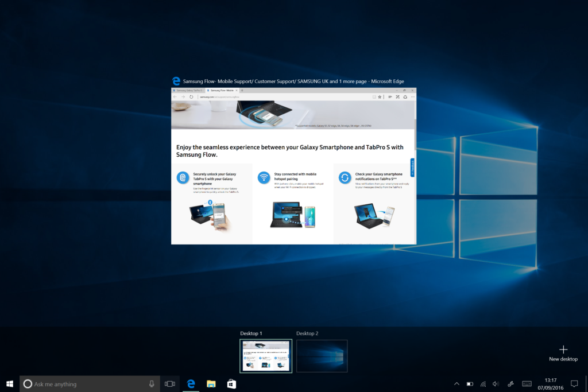Image resolution: width=588 pixels, height=392 pixels.
Task: Open the Start menu
Action: tap(9, 383)
